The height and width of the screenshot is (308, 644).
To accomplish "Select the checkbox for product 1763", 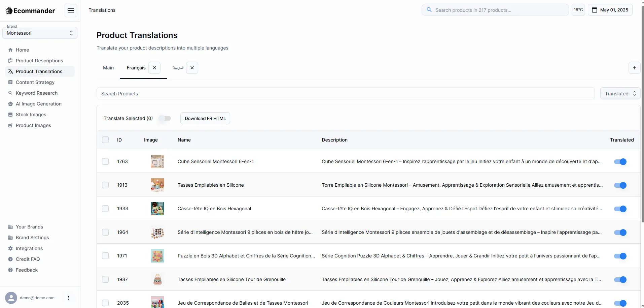I will (x=105, y=161).
